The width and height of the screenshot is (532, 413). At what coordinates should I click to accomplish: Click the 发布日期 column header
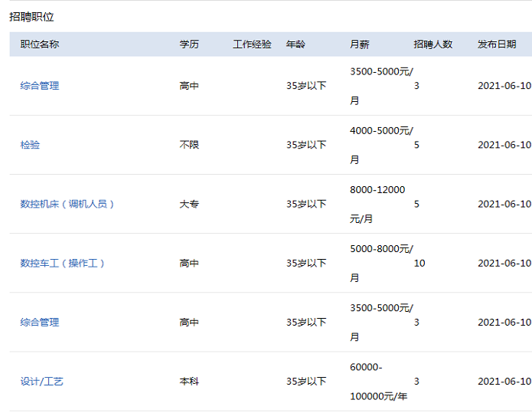point(497,44)
